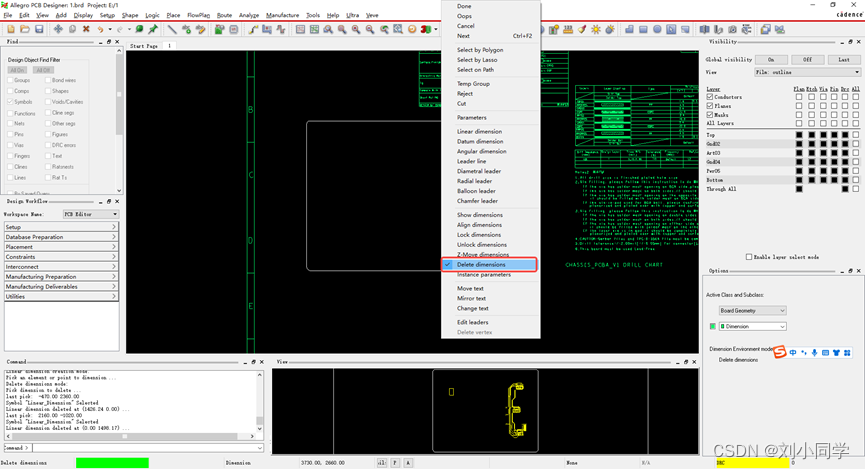This screenshot has width=865, height=469.
Task: Click the red Delete X toolbar icon
Action: click(86, 29)
